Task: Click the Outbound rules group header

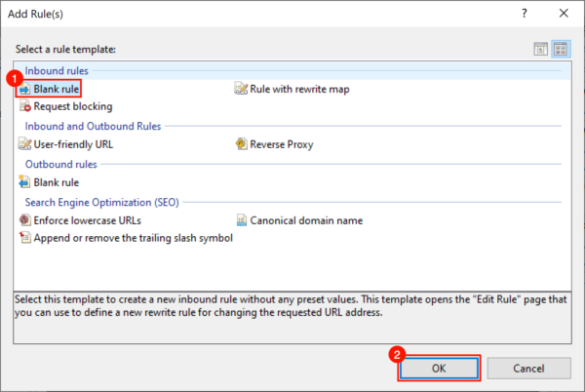Action: [62, 163]
